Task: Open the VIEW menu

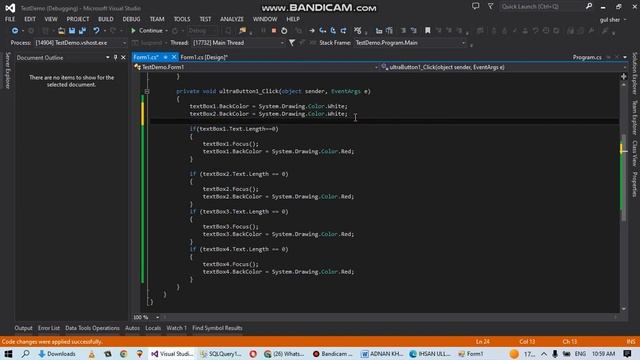Action: (x=51, y=19)
